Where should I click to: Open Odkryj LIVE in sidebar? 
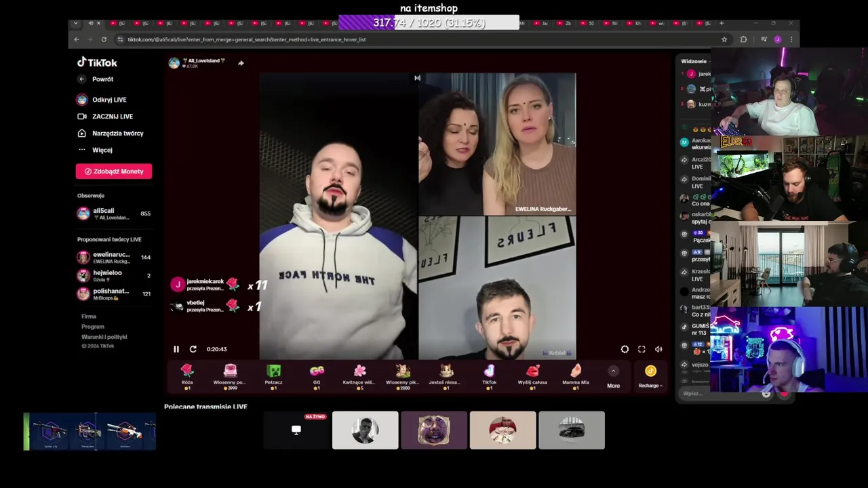[102, 100]
